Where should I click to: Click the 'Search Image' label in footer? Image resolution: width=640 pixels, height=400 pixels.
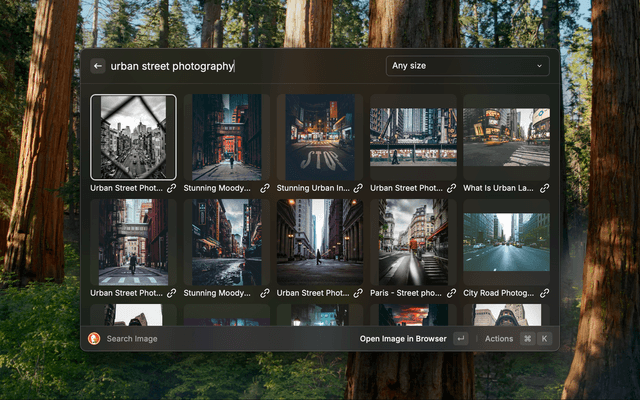click(x=132, y=339)
